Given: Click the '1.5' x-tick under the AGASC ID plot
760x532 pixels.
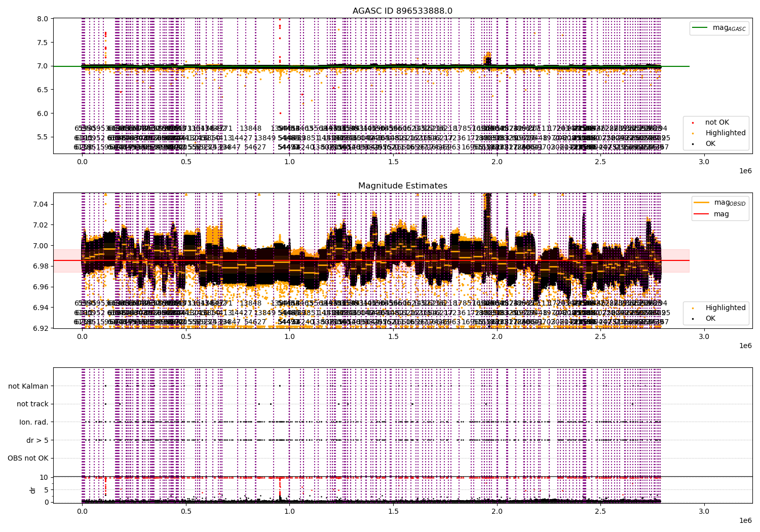Looking at the screenshot, I should [x=393, y=162].
